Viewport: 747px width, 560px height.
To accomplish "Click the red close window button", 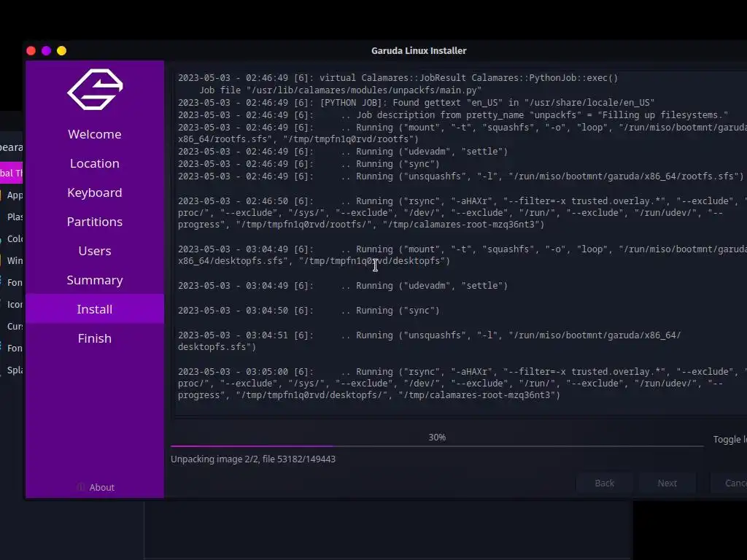I will (x=31, y=50).
